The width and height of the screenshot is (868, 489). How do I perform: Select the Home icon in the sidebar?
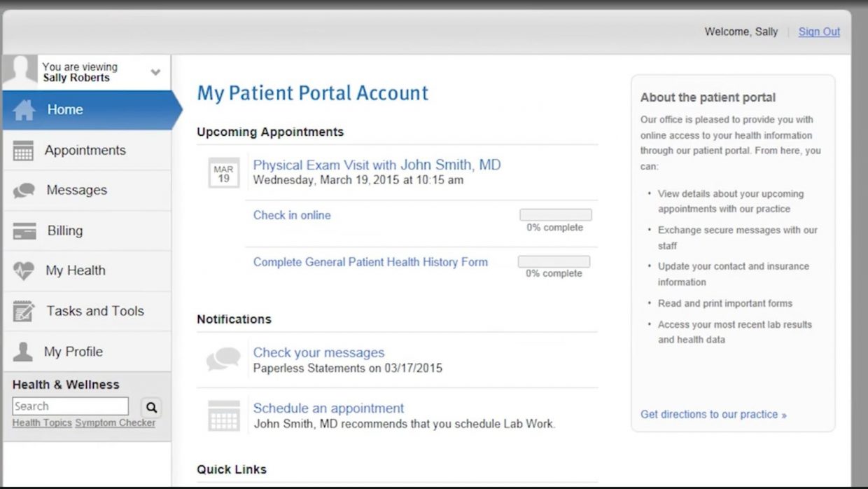[23, 109]
